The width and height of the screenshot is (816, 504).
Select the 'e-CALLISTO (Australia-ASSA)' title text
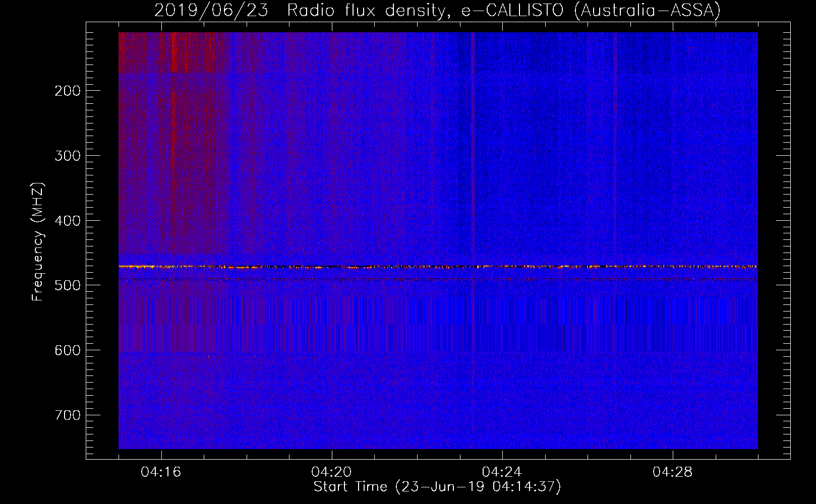[591, 11]
